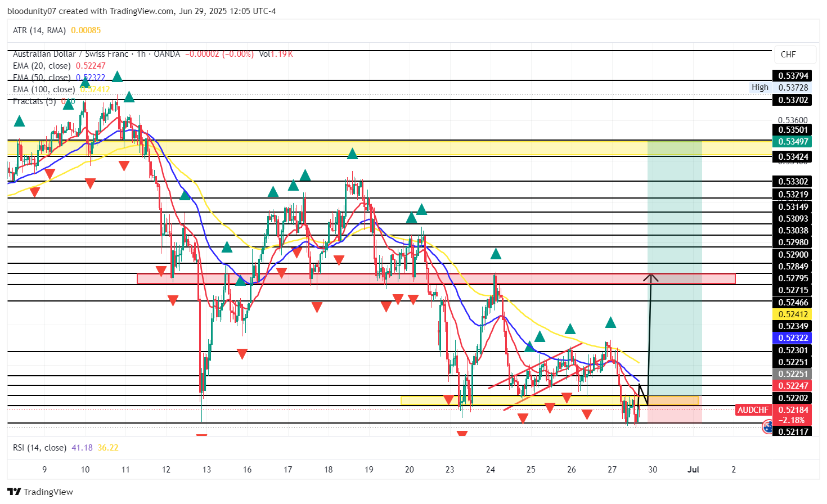The height and width of the screenshot is (504, 827).
Task: Select the EMA (20, close) legend entry
Action: [42, 66]
